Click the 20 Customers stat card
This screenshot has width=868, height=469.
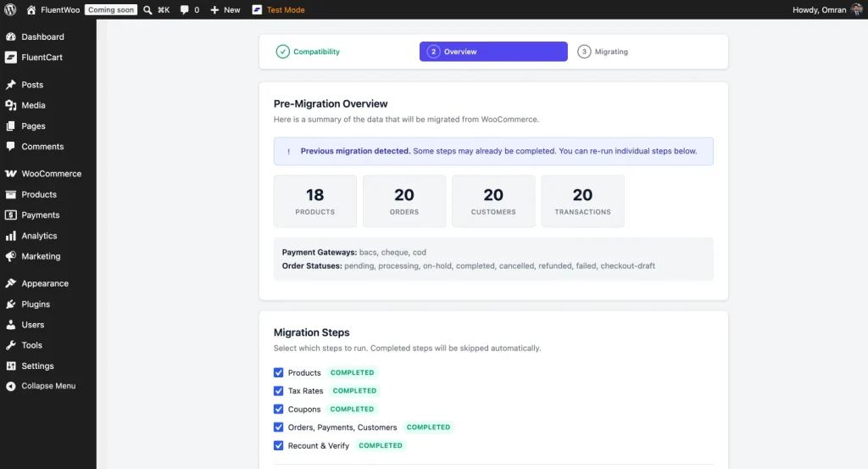point(493,201)
